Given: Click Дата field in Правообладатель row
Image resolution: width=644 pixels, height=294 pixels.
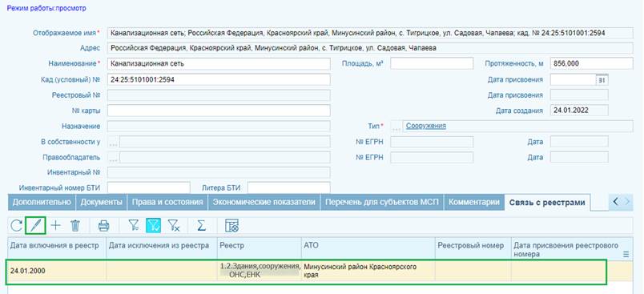Looking at the screenshot, I should point(579,158).
